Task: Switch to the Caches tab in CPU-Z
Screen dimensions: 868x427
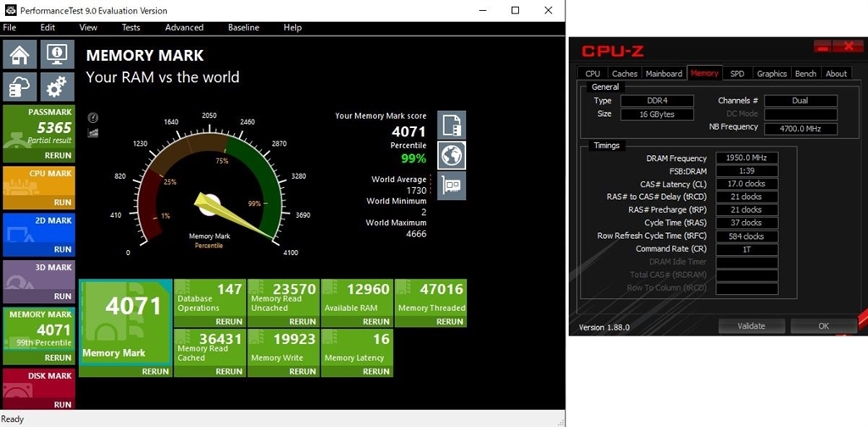Action: coord(625,74)
